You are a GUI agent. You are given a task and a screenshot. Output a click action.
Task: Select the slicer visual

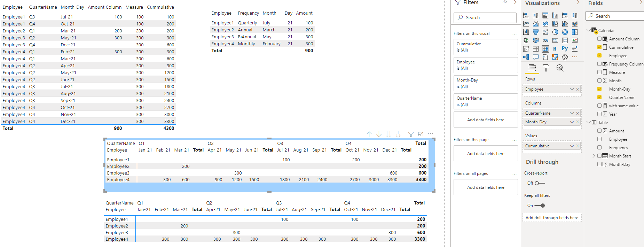click(526, 49)
